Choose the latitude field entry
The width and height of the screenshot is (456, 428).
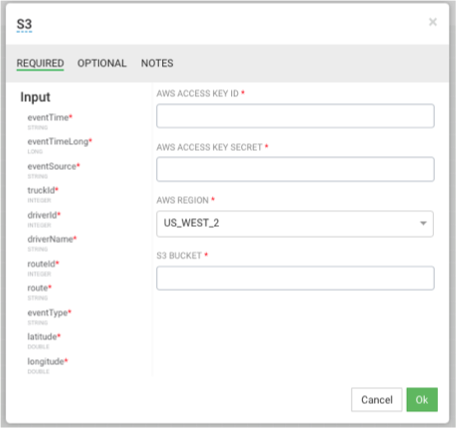click(x=44, y=341)
